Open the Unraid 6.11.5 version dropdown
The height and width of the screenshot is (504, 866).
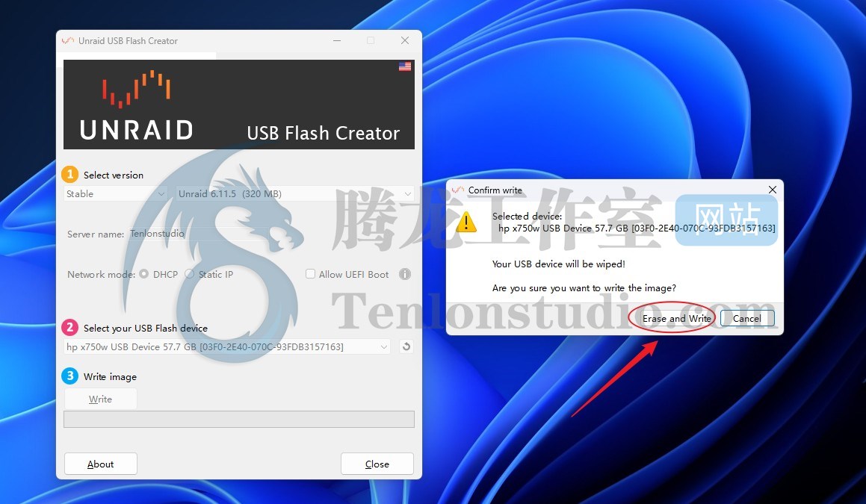coord(295,194)
